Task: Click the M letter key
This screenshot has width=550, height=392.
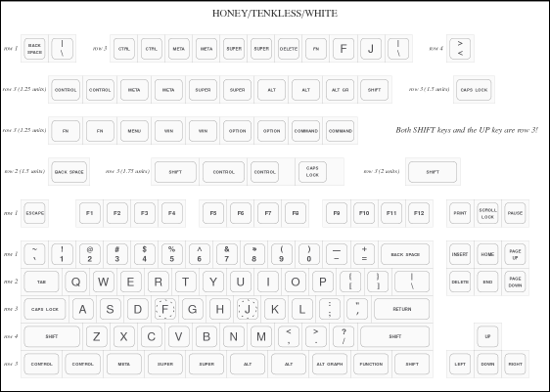Action: (261, 336)
